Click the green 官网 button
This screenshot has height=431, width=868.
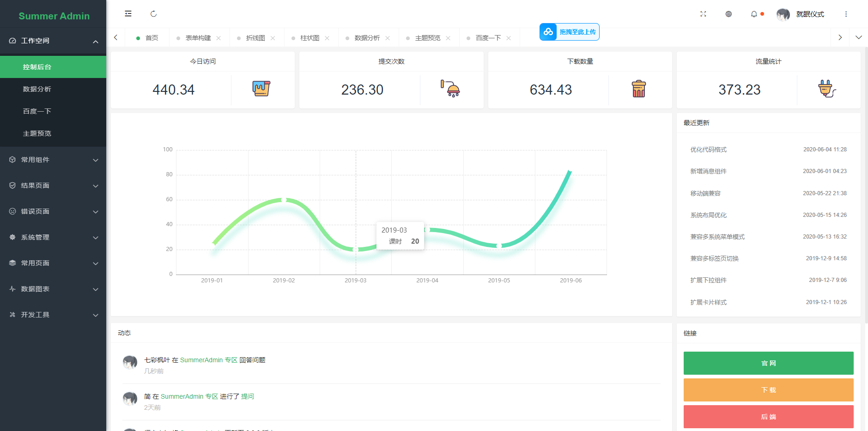(x=768, y=363)
